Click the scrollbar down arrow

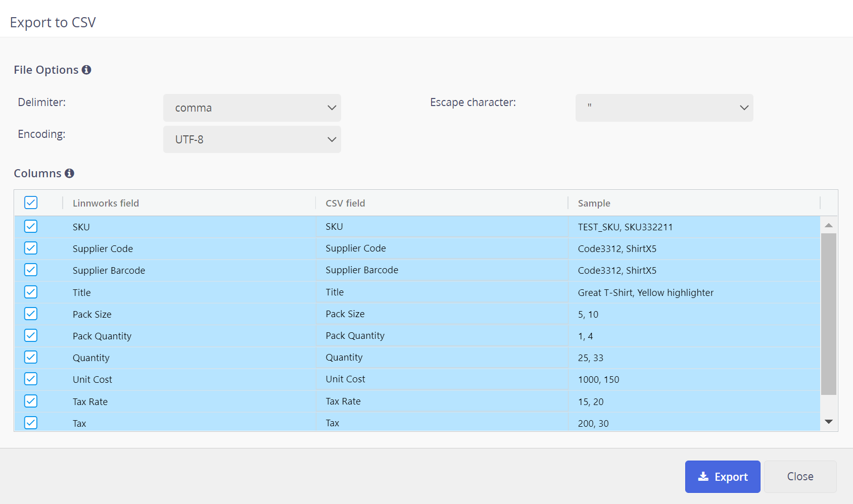point(828,422)
